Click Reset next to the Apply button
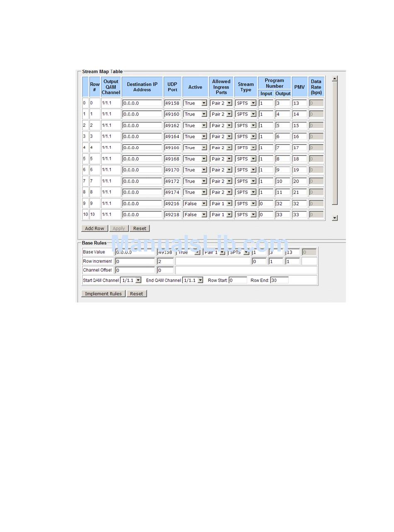394x532 pixels. (139, 228)
